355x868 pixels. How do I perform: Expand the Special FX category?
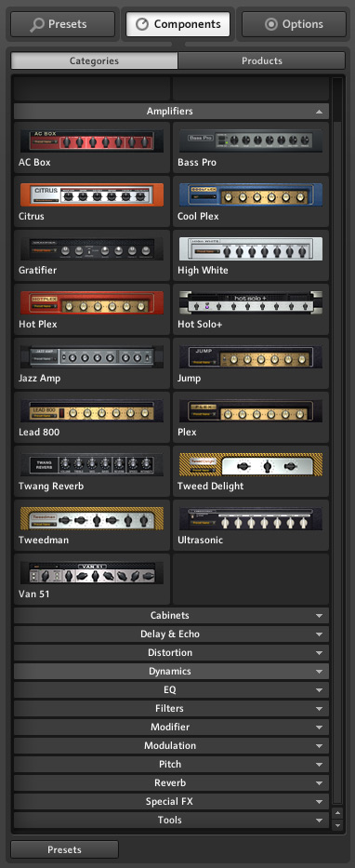(171, 802)
